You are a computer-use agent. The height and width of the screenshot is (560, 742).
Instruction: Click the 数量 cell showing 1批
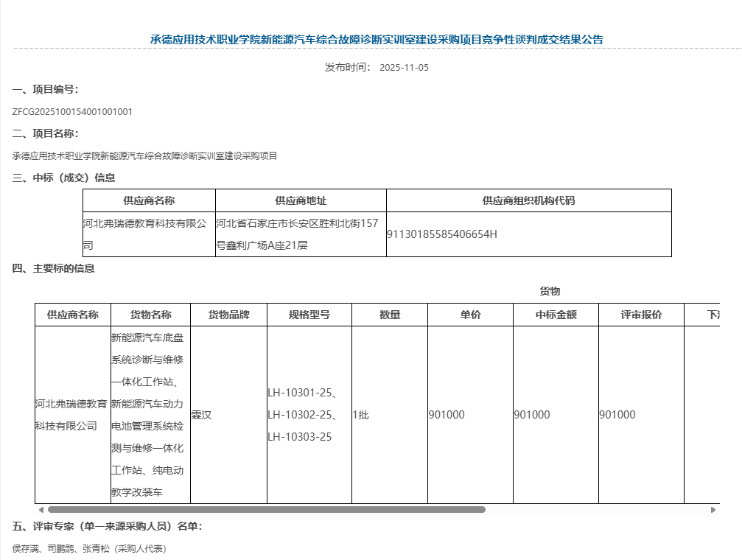click(360, 415)
